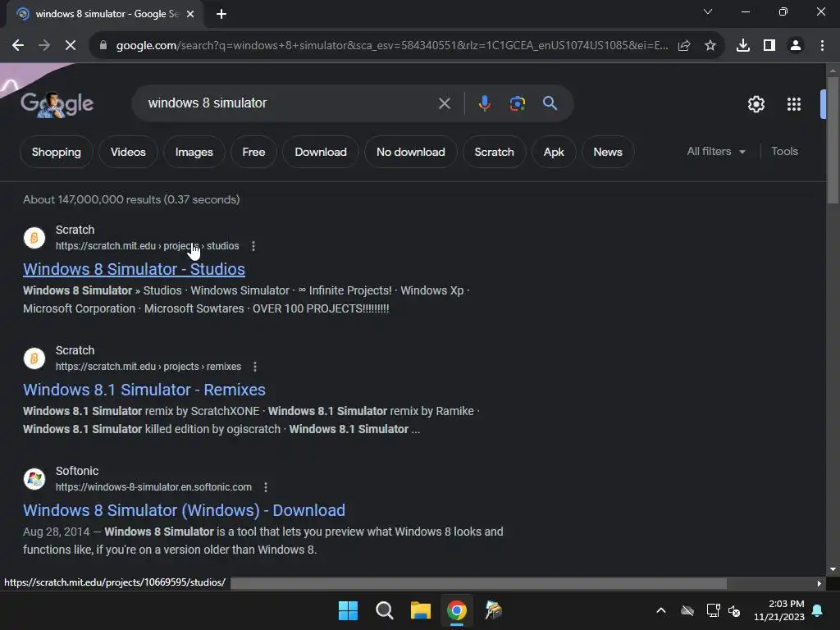840x630 pixels.
Task: Filter results by Shopping
Action: (57, 152)
